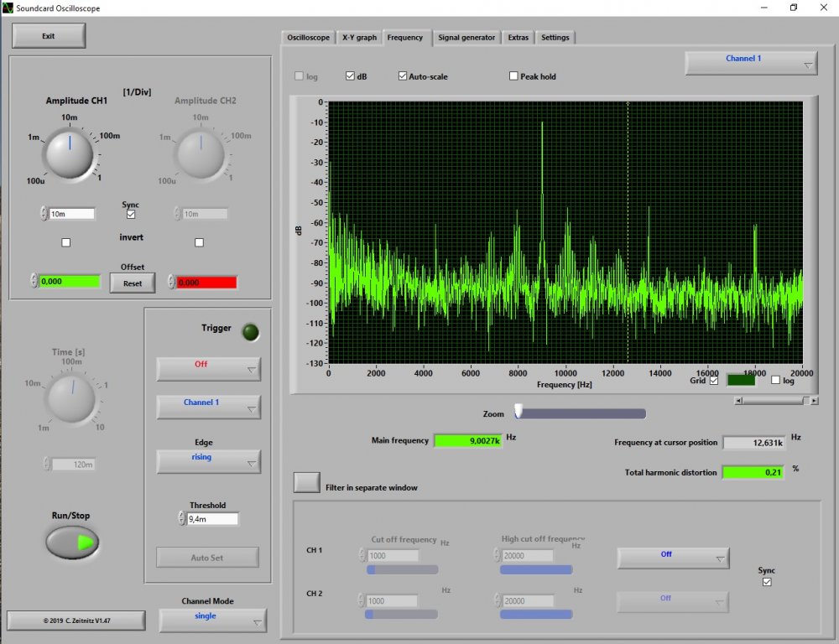This screenshot has height=644, width=839.
Task: Toggle the Grid checkbox
Action: pos(714,381)
